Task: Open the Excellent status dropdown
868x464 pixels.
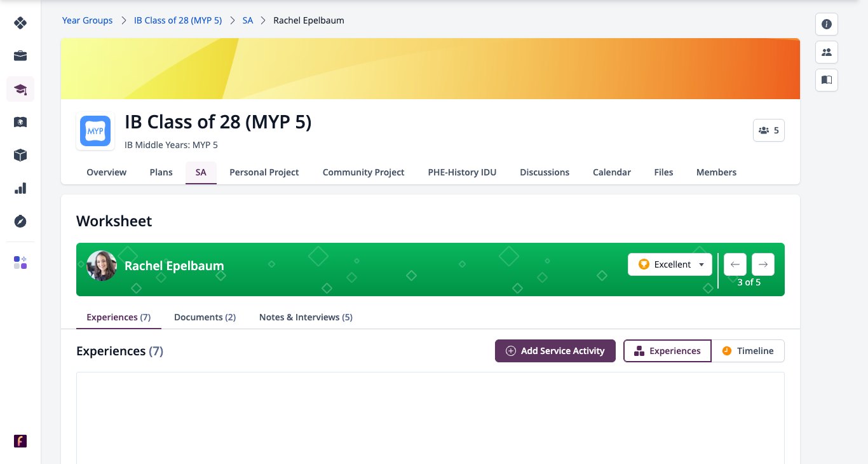Action: (x=670, y=264)
